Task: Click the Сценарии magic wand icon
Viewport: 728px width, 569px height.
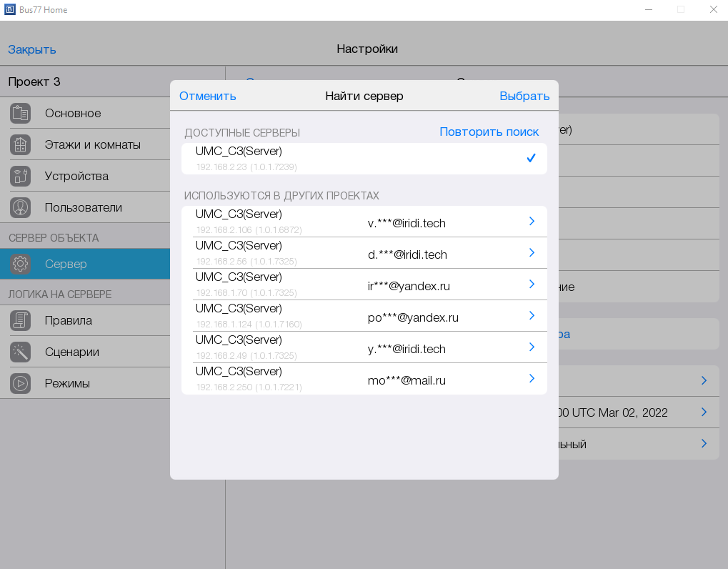Action: click(x=21, y=352)
